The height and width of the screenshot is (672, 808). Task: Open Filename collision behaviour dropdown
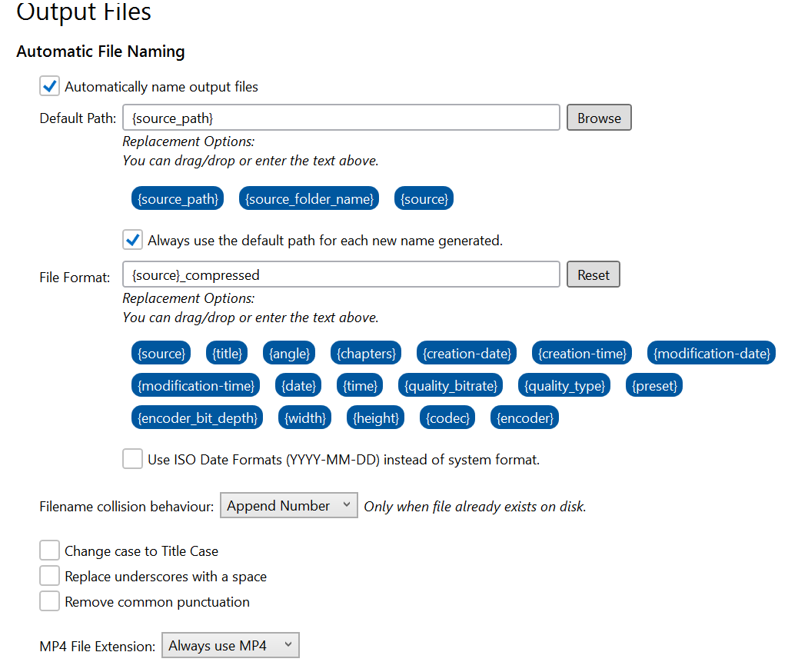[x=288, y=506]
